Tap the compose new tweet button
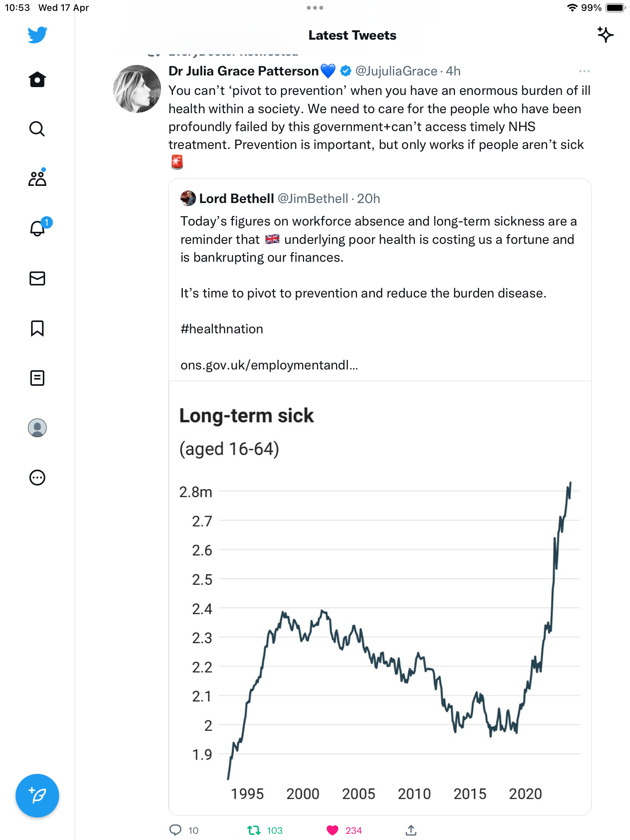630x840 pixels. coord(37,796)
